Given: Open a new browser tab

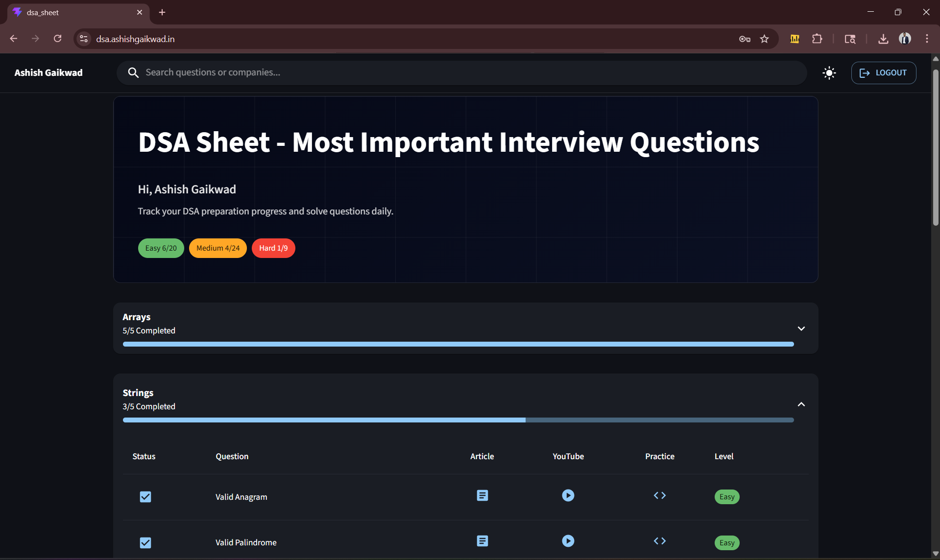Looking at the screenshot, I should (x=162, y=12).
